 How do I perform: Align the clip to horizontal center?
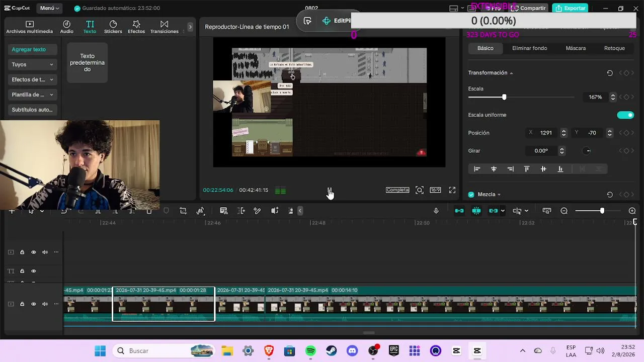494,169
